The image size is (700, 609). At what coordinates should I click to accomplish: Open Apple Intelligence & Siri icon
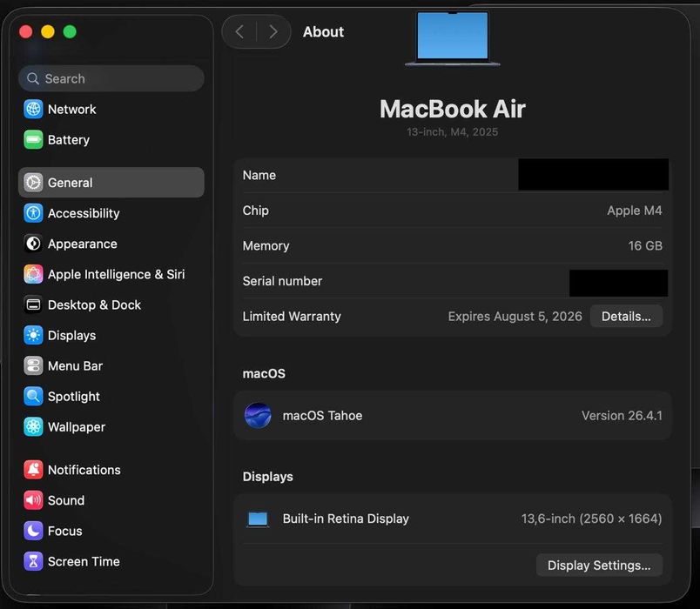point(33,274)
